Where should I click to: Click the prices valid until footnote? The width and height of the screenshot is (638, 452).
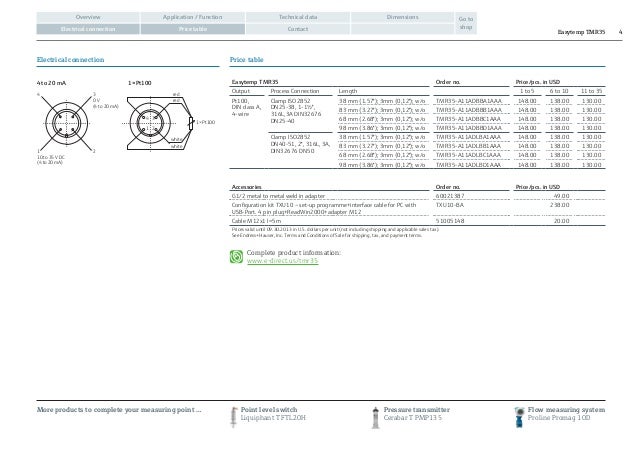click(335, 229)
